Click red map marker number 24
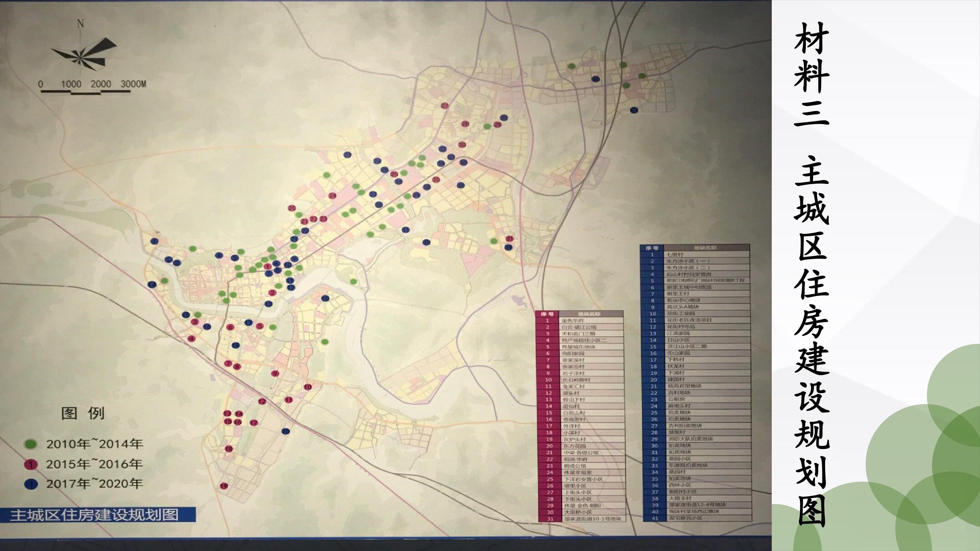Screen dimensions: 980x551 [332, 196]
